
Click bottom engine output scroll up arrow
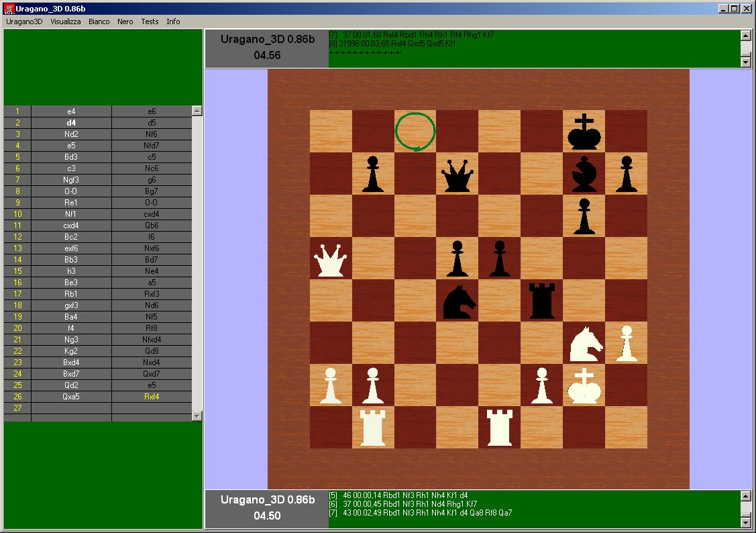[745, 496]
